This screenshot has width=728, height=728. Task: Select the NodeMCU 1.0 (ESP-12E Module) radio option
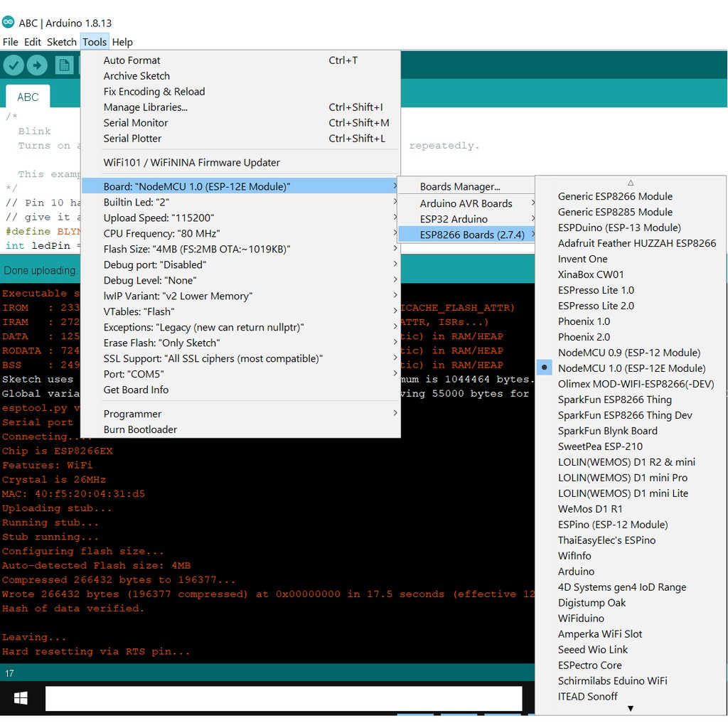click(631, 368)
